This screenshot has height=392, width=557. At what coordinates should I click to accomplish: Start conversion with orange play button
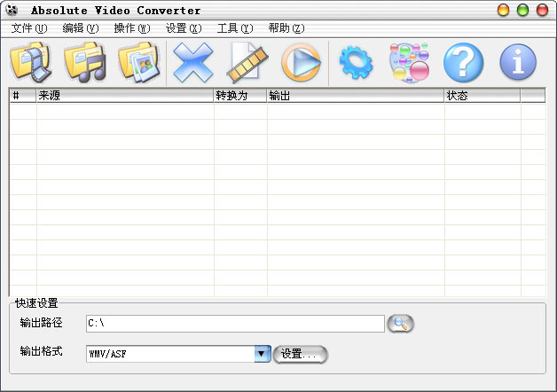pos(301,62)
